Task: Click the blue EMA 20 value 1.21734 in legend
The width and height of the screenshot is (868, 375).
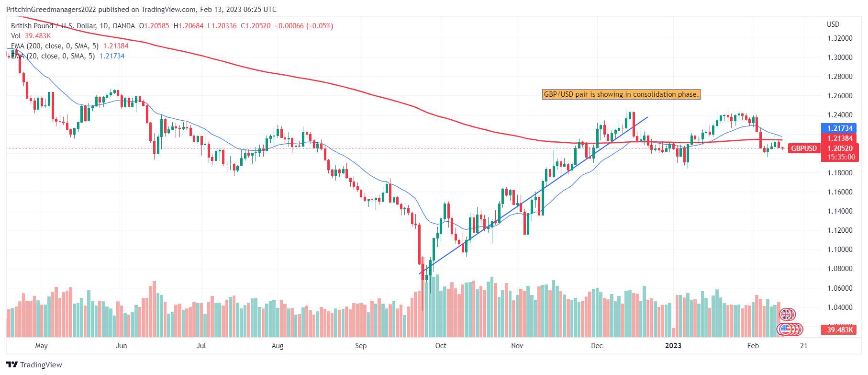Action: point(112,56)
